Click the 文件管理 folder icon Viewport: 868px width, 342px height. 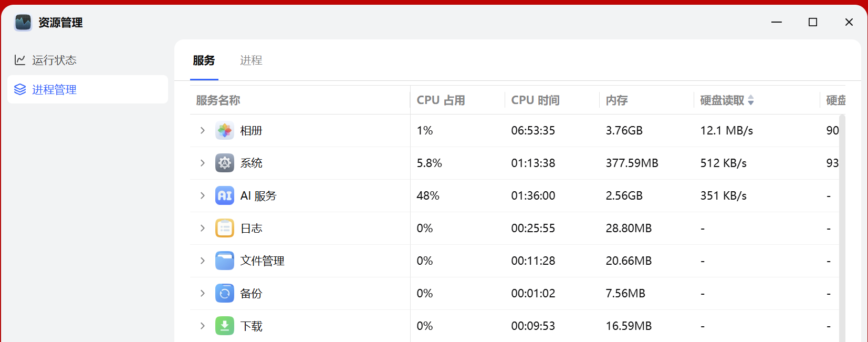click(x=225, y=261)
